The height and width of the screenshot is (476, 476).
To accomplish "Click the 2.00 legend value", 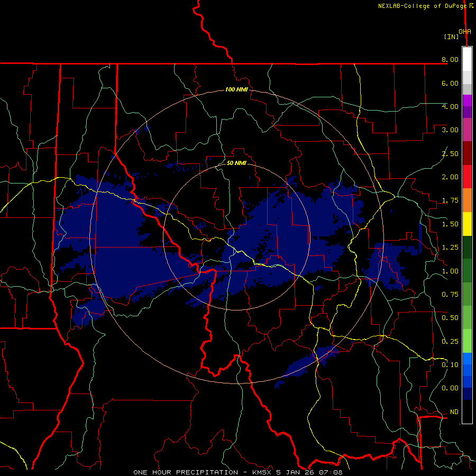I will pos(450,177).
